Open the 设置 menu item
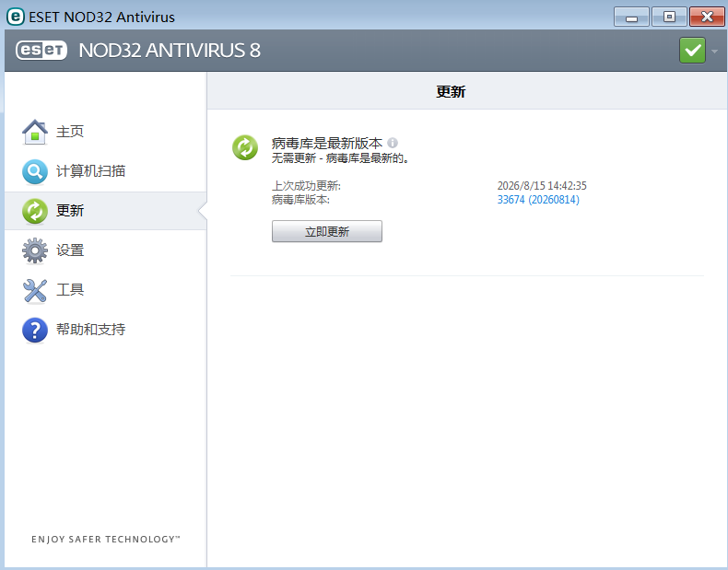The width and height of the screenshot is (728, 570). [106, 250]
